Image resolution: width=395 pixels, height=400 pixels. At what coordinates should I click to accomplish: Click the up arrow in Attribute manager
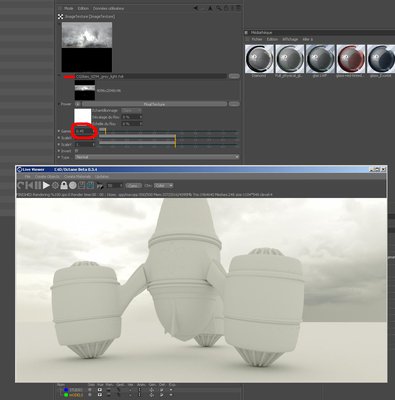coord(210,8)
